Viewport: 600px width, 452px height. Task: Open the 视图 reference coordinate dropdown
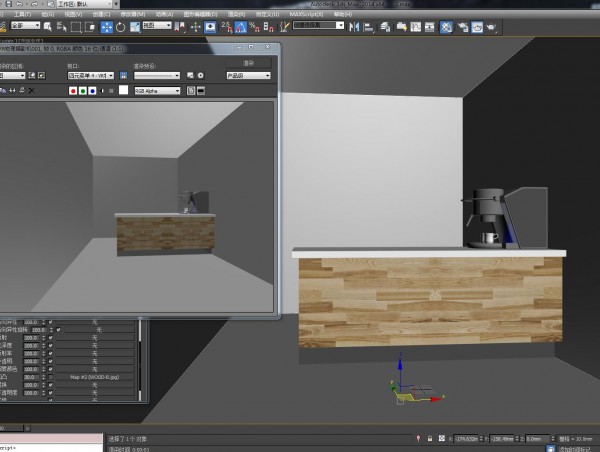(157, 25)
